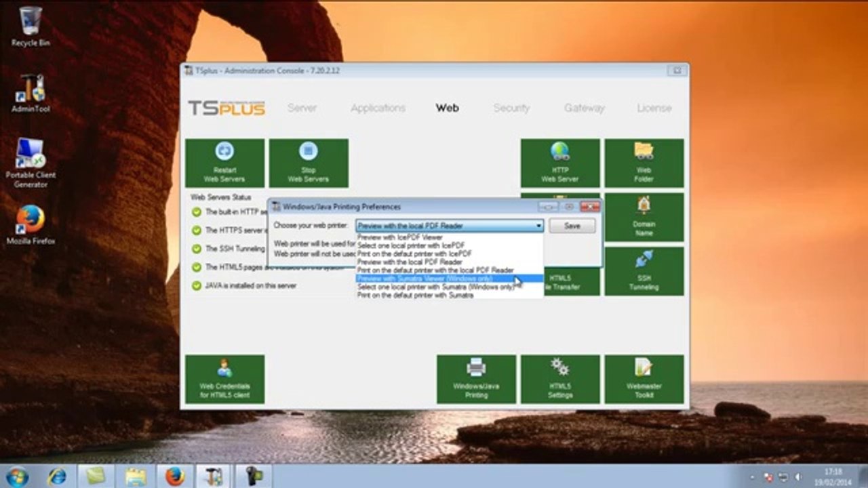This screenshot has width=868, height=488.
Task: Close the Printing Preferences dialog
Action: click(x=590, y=207)
